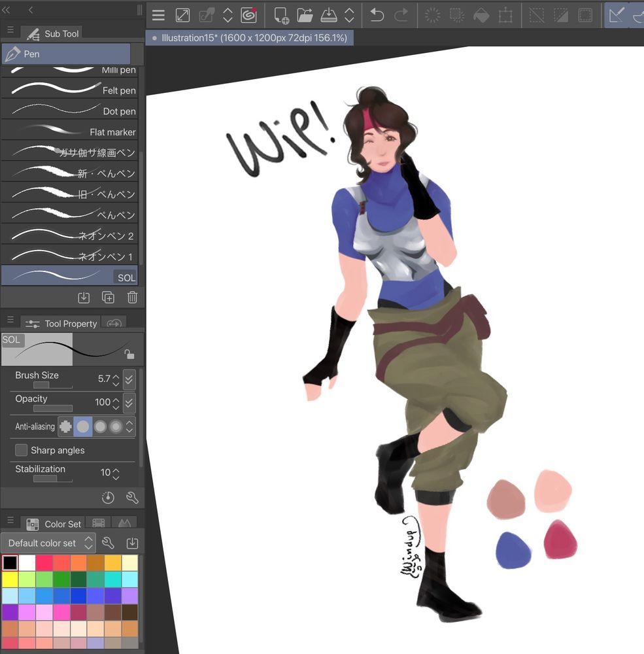Adjust Brush Size stepper arrows
The image size is (644, 654).
pos(116,379)
